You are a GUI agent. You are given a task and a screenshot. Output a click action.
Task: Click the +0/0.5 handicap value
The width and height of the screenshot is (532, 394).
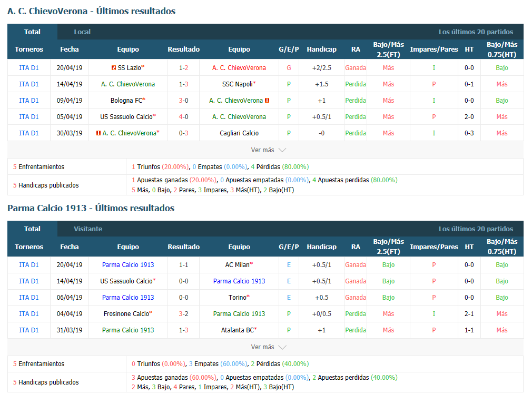point(322,314)
